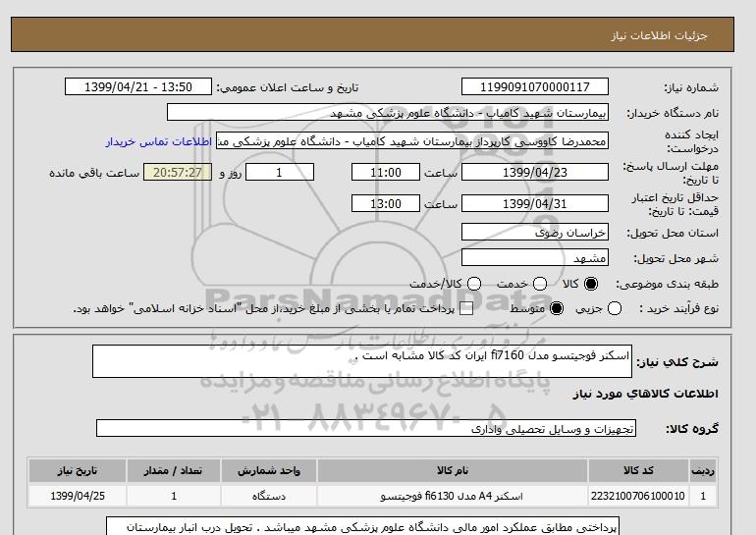This screenshot has height=535, width=756.
Task: Click the remaining time countdown 20:57:27
Action: click(178, 172)
